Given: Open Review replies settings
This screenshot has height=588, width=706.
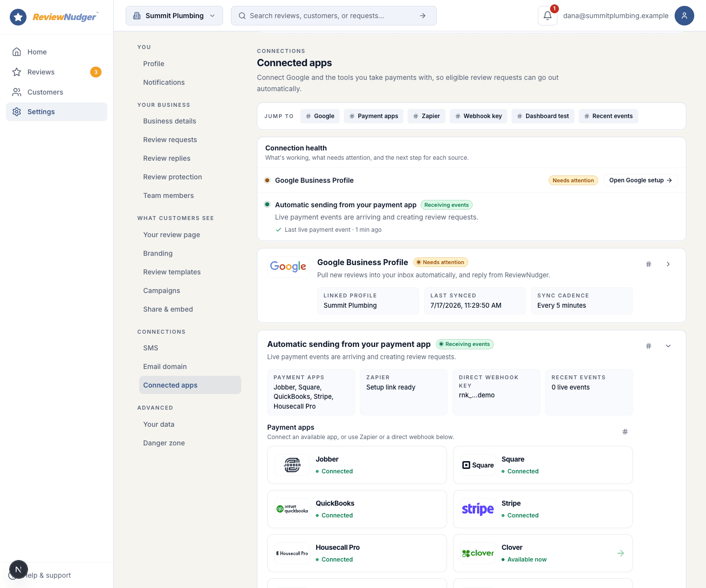Looking at the screenshot, I should click(190, 158).
